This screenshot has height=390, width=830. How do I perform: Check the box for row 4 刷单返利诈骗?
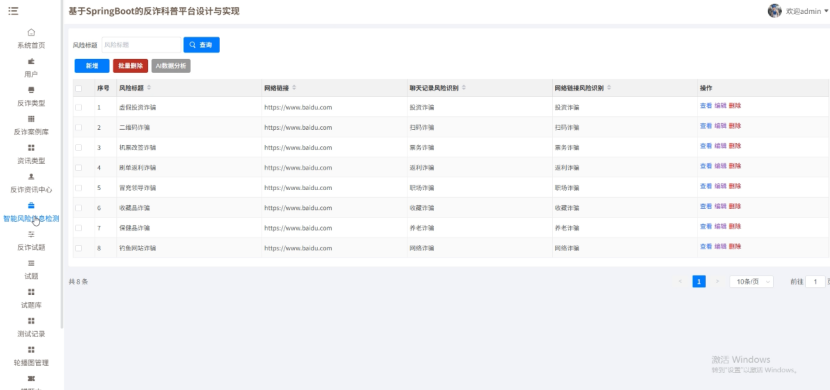click(78, 168)
